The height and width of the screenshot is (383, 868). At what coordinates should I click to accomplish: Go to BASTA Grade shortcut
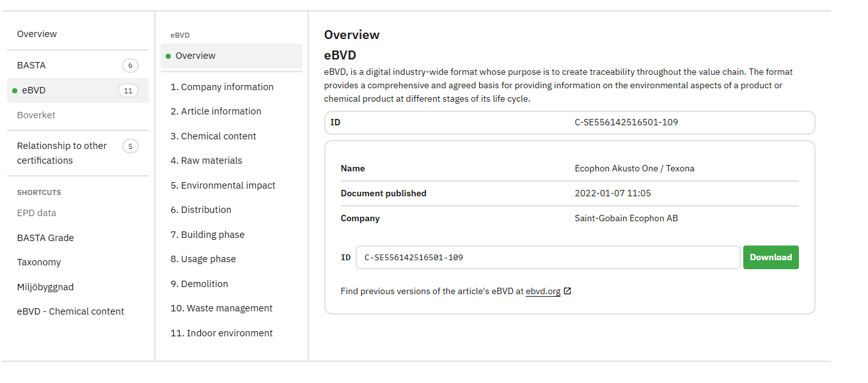tap(45, 238)
